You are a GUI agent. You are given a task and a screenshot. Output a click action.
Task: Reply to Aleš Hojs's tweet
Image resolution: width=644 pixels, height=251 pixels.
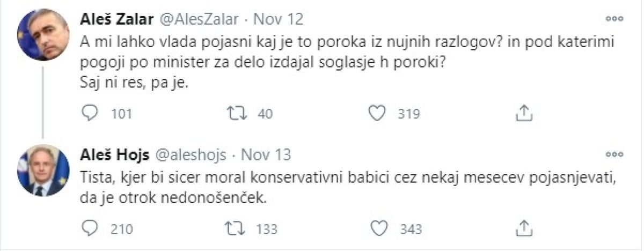(x=90, y=228)
